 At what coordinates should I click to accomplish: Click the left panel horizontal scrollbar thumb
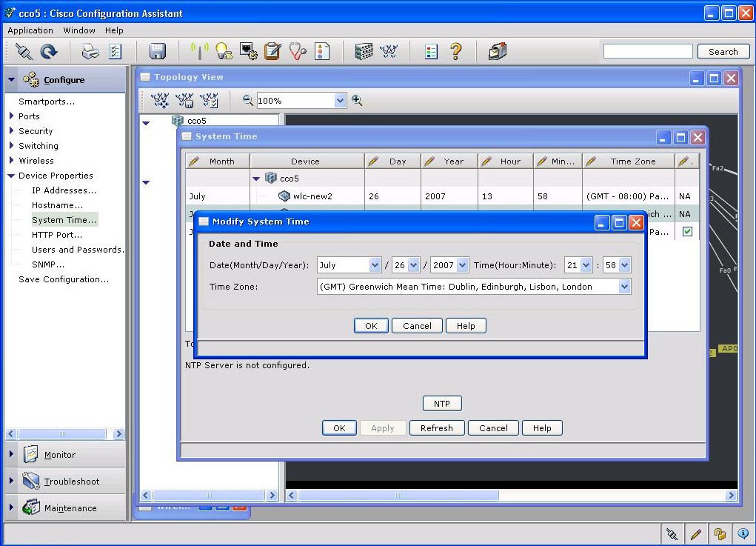pos(61,433)
